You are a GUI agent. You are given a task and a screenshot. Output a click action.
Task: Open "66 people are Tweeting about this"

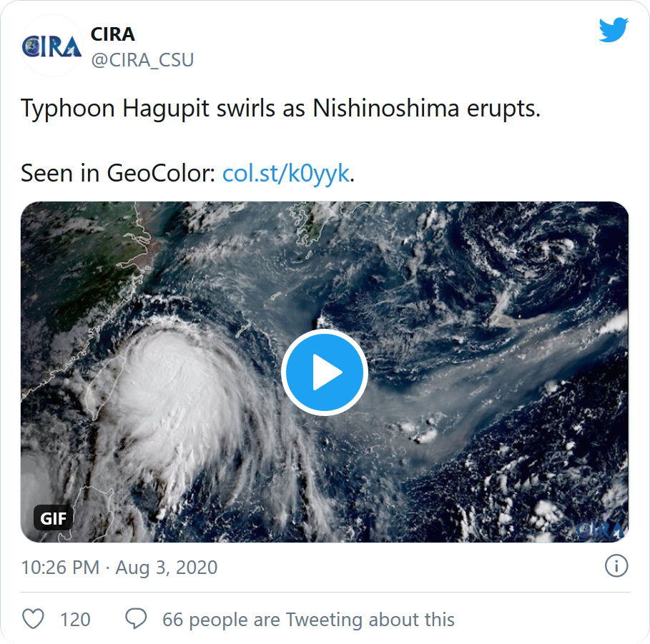[x=308, y=619]
